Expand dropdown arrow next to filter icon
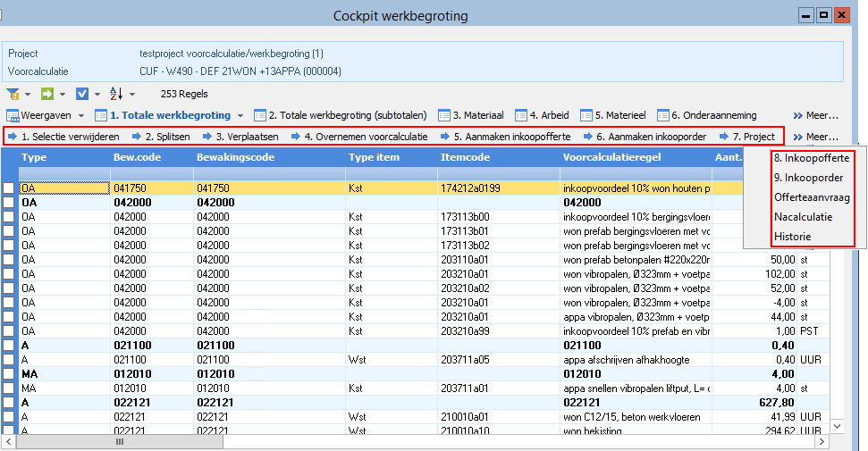The height and width of the screenshot is (451, 868). [28, 94]
